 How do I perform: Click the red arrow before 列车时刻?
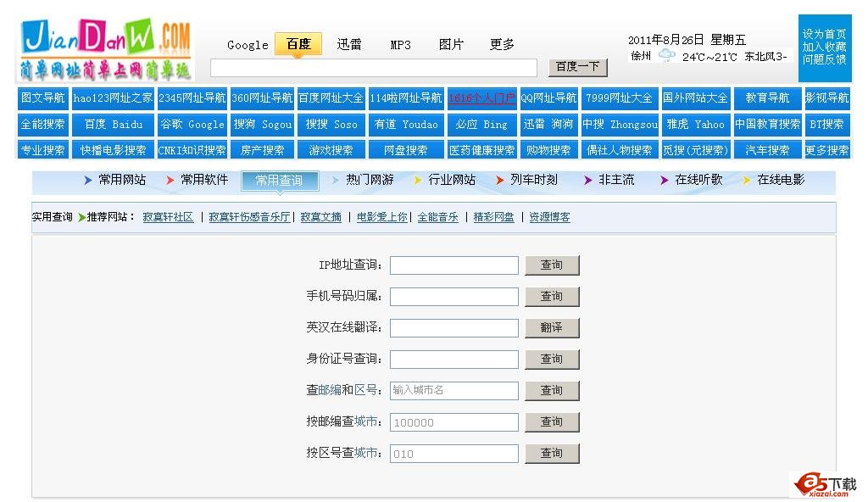point(500,180)
